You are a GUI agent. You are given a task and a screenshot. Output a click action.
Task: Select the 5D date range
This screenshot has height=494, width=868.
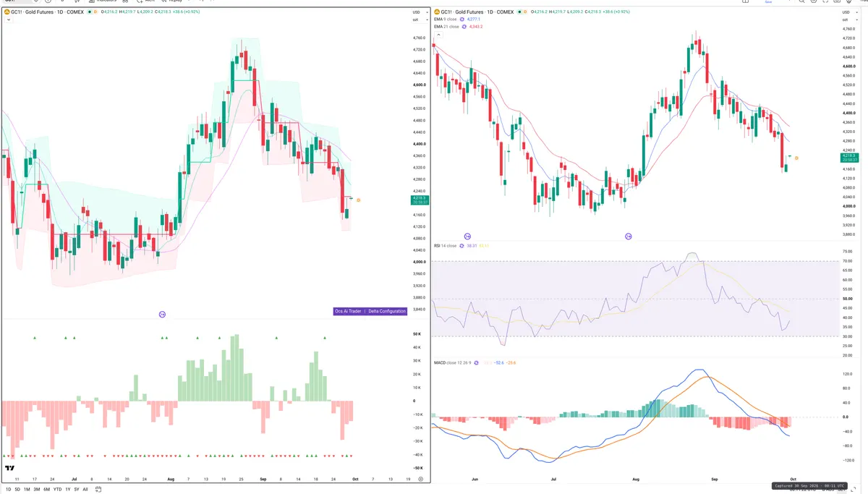[x=17, y=490]
